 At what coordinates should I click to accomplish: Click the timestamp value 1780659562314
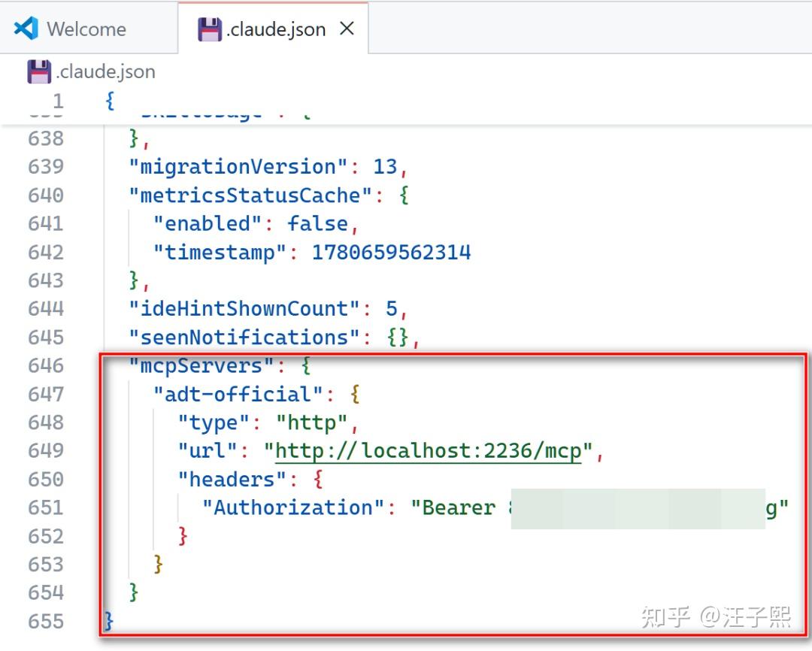[392, 253]
